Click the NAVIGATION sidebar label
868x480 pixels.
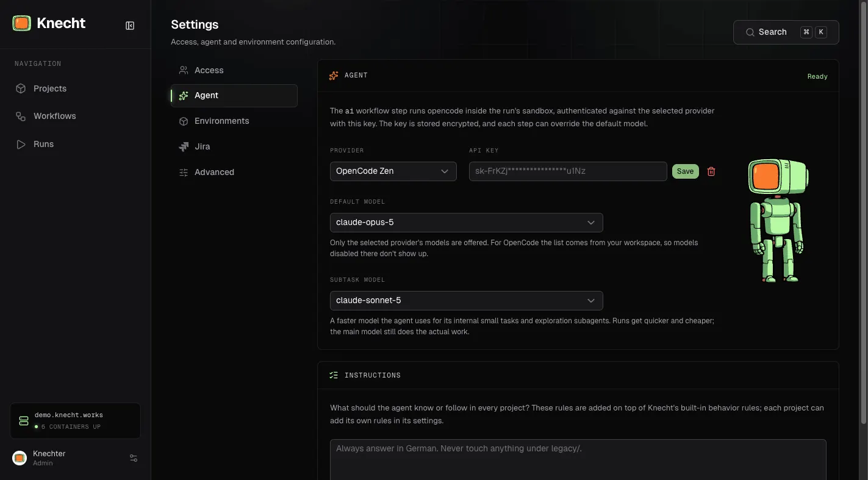[38, 64]
